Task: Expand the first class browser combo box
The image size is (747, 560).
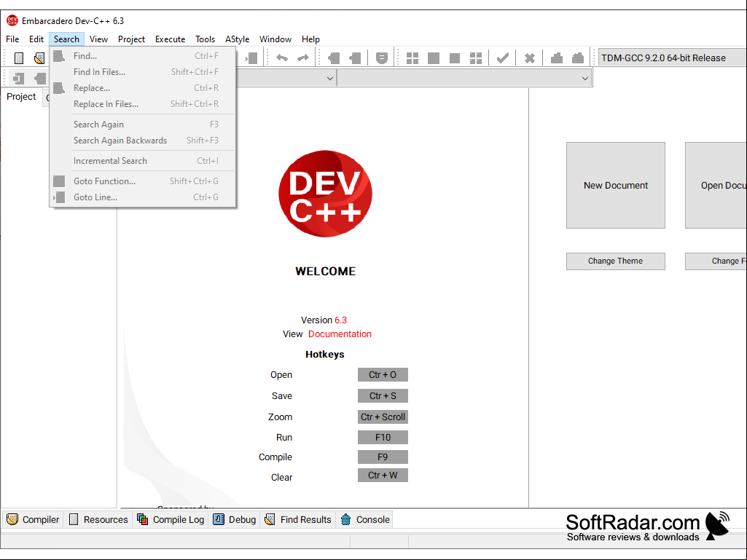Action: 329,78
